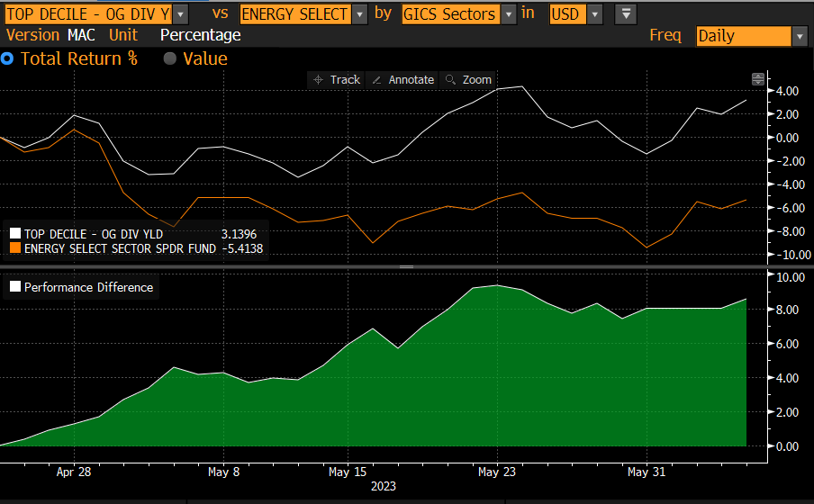Image resolution: width=814 pixels, height=504 pixels.
Task: Open the funnel filter dropdown button
Action: [626, 14]
